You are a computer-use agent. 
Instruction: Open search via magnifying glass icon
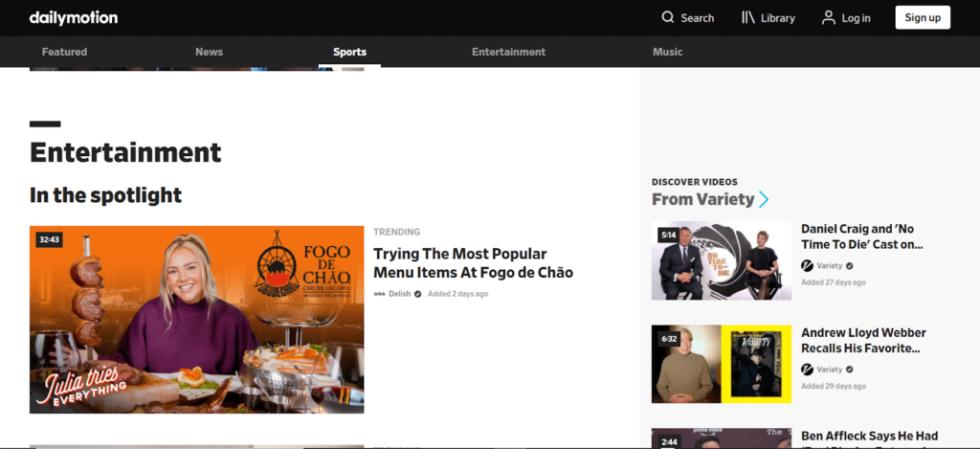tap(668, 17)
